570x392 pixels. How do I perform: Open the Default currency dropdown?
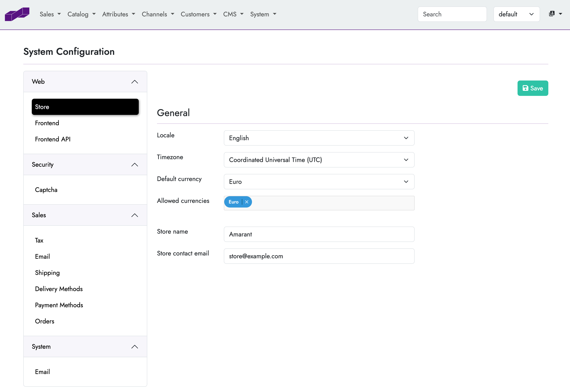[319, 182]
